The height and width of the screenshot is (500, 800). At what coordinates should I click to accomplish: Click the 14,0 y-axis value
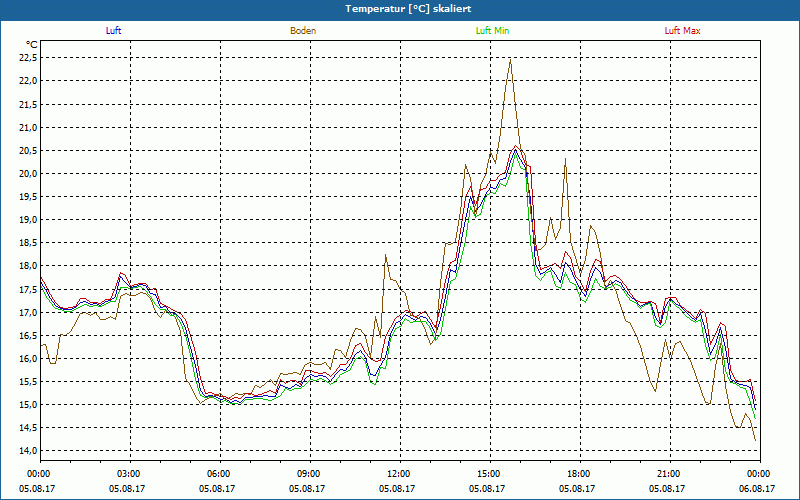28,451
